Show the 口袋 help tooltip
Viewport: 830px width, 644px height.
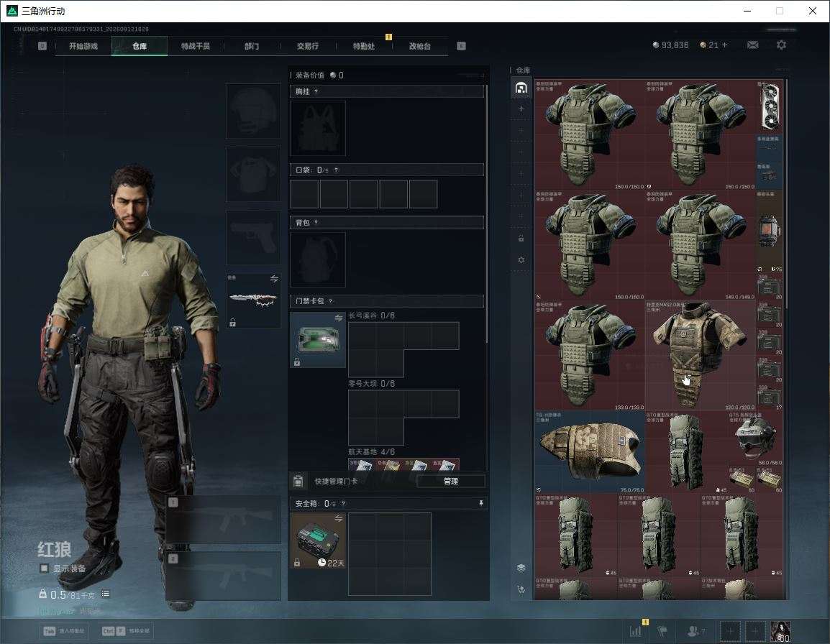tap(336, 170)
